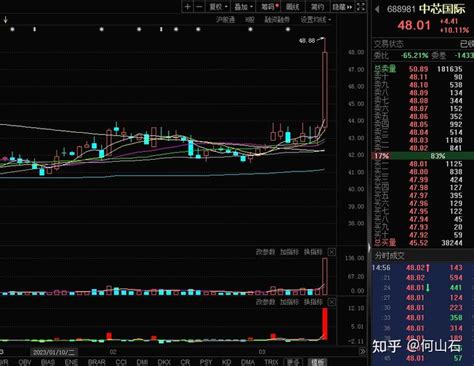Click sell order price 48.02 row
This screenshot has height=366, width=474.
pos(418,148)
